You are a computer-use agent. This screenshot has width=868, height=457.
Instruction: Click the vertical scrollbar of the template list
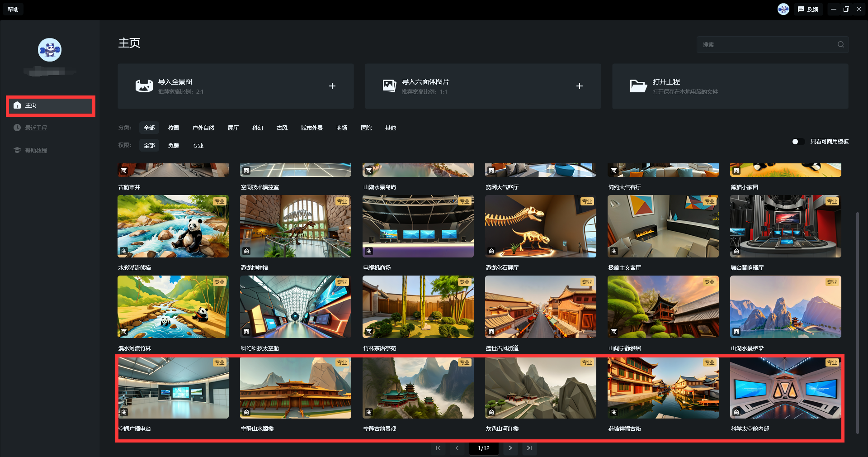coord(857,317)
